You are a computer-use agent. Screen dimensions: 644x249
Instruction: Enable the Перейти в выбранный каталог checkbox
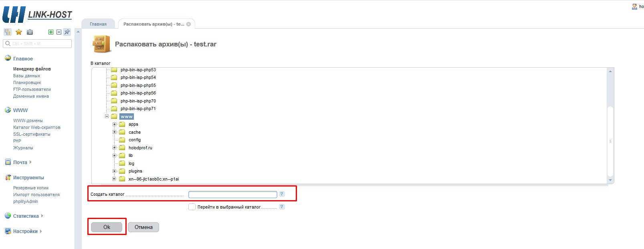tap(192, 207)
